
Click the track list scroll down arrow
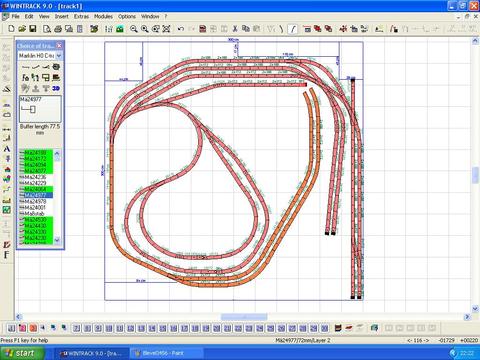click(x=57, y=240)
